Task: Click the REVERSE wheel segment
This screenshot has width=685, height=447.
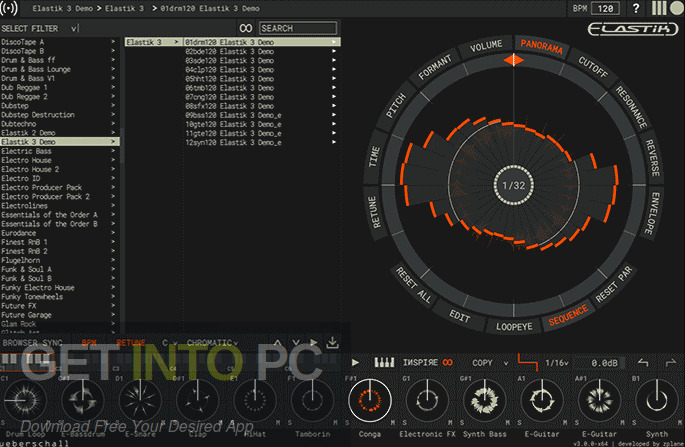Action: 652,158
